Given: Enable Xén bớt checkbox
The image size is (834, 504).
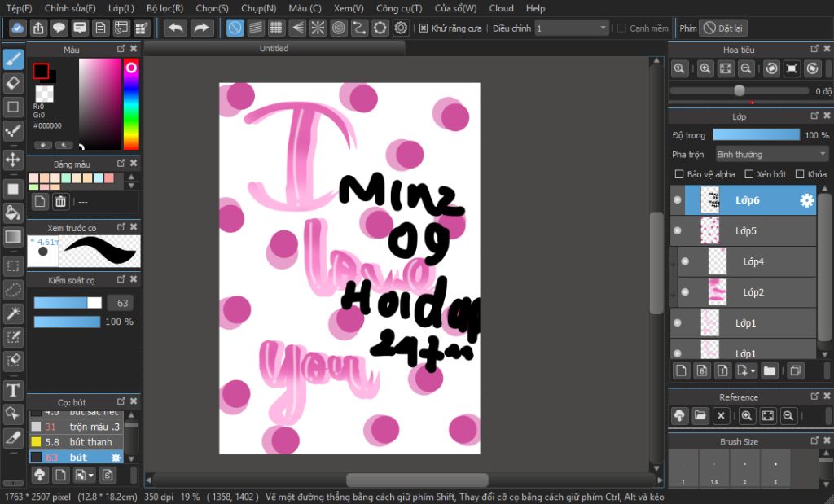Looking at the screenshot, I should point(749,174).
